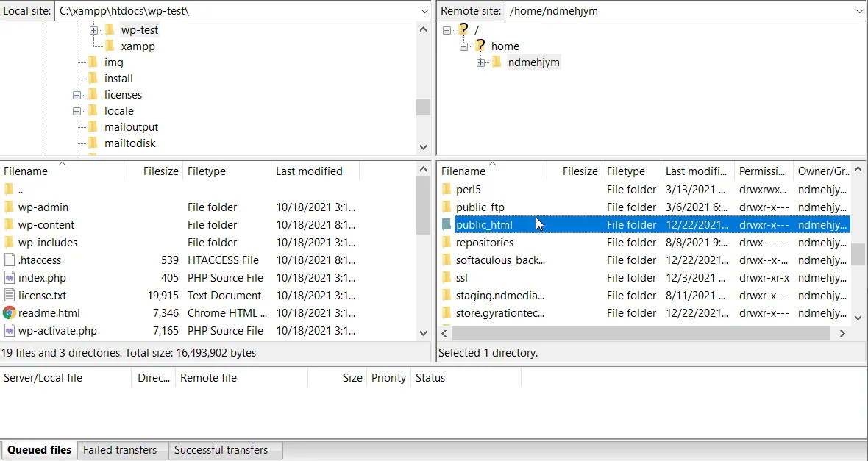Open the Remote site path dropdown

click(x=860, y=11)
